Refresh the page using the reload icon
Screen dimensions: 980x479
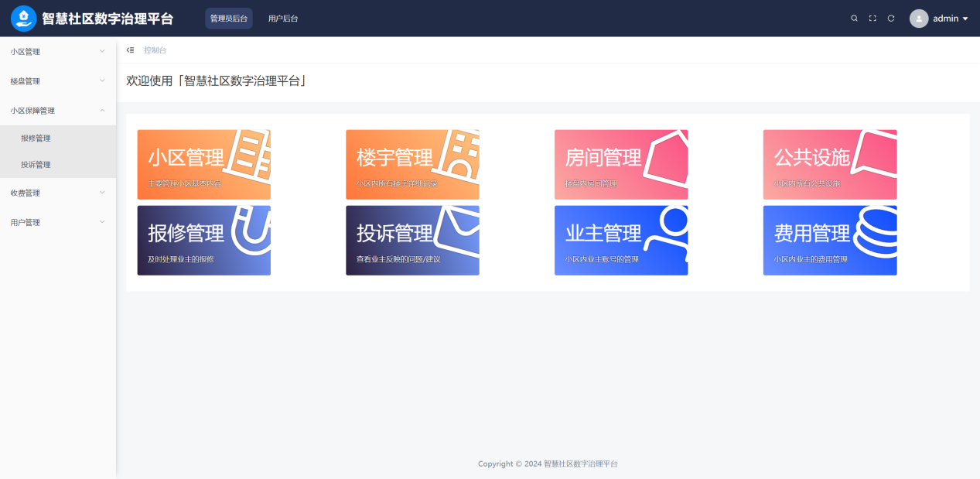[890, 17]
